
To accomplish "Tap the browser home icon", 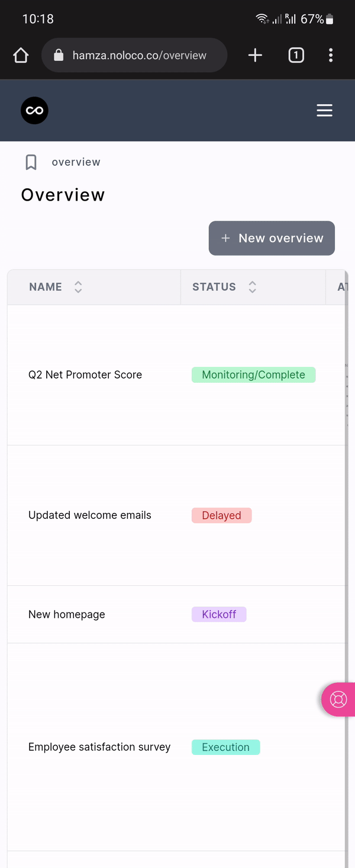I will tap(21, 56).
